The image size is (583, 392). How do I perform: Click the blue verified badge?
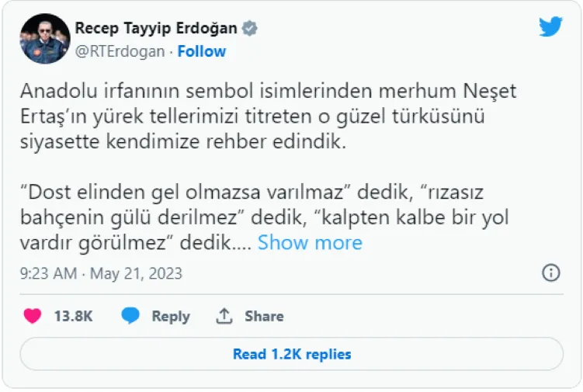pyautogui.click(x=249, y=29)
